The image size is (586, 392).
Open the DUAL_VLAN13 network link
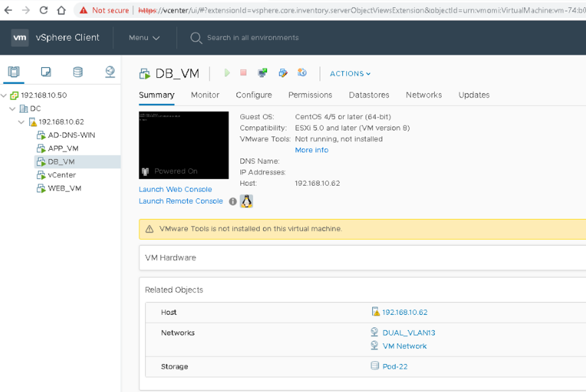pos(409,333)
